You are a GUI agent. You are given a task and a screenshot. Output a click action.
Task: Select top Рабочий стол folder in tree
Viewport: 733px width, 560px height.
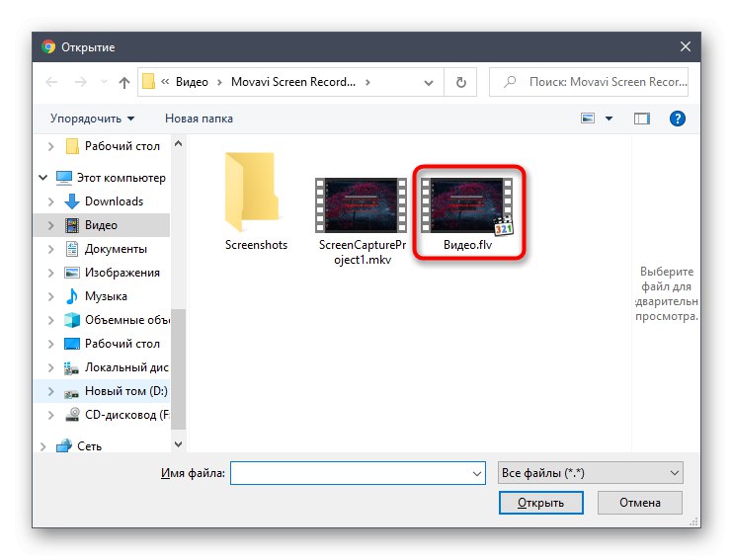122,146
